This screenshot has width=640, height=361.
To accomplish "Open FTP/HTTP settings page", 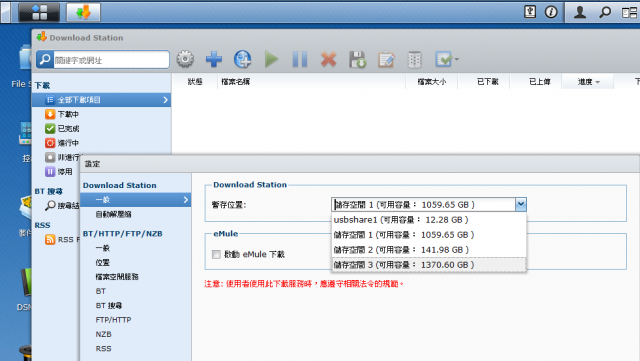I will [113, 320].
